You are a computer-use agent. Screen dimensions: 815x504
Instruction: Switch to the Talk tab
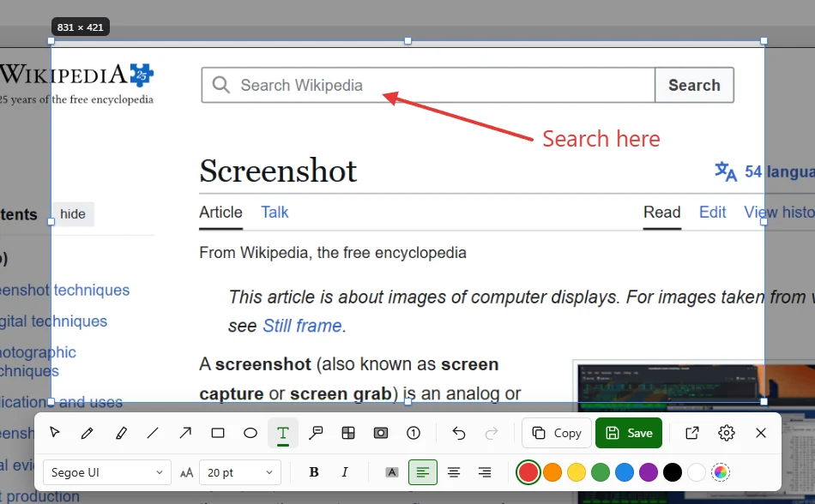tap(275, 213)
